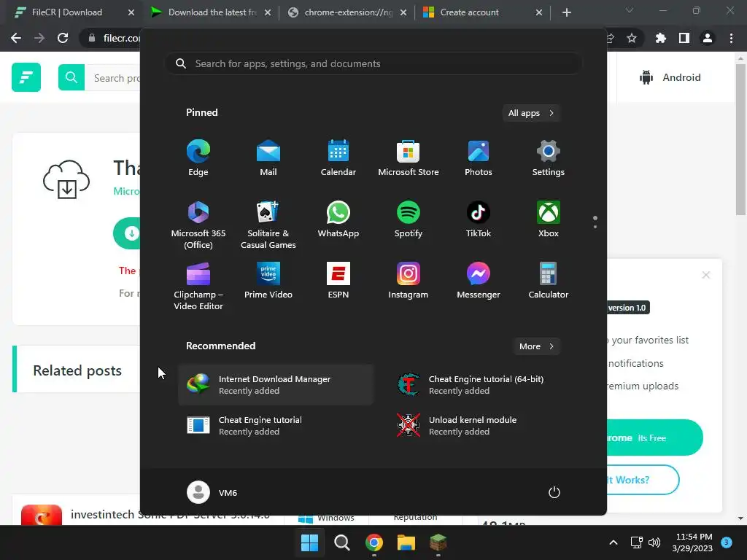Open the ESPN app

pos(338,281)
